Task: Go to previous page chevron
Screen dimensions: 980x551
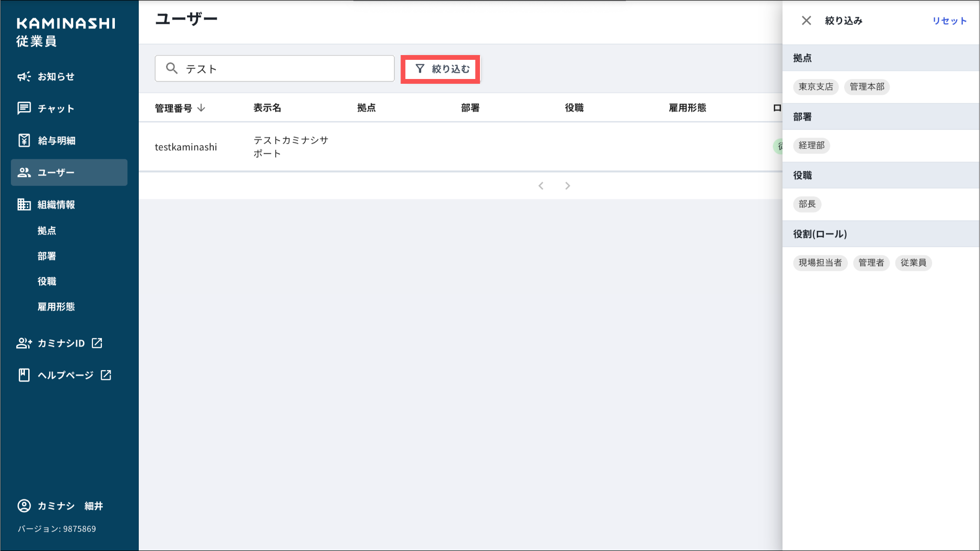Action: [x=541, y=186]
